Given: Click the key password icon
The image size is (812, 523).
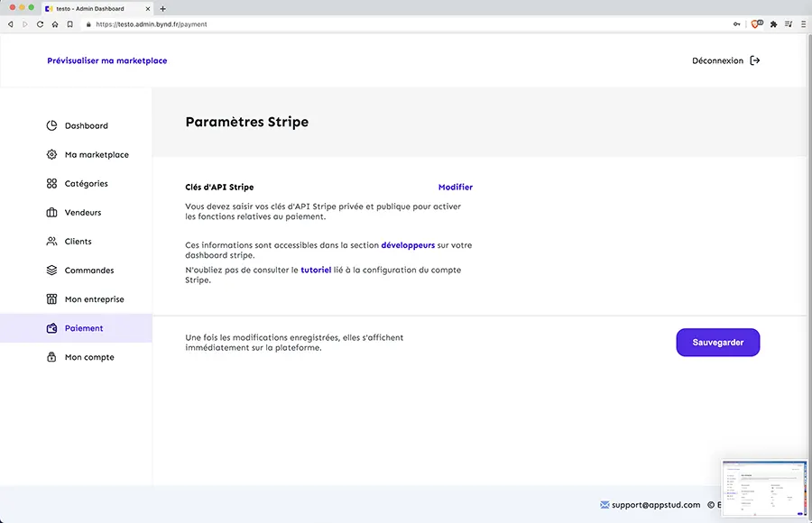Looking at the screenshot, I should pos(737,24).
